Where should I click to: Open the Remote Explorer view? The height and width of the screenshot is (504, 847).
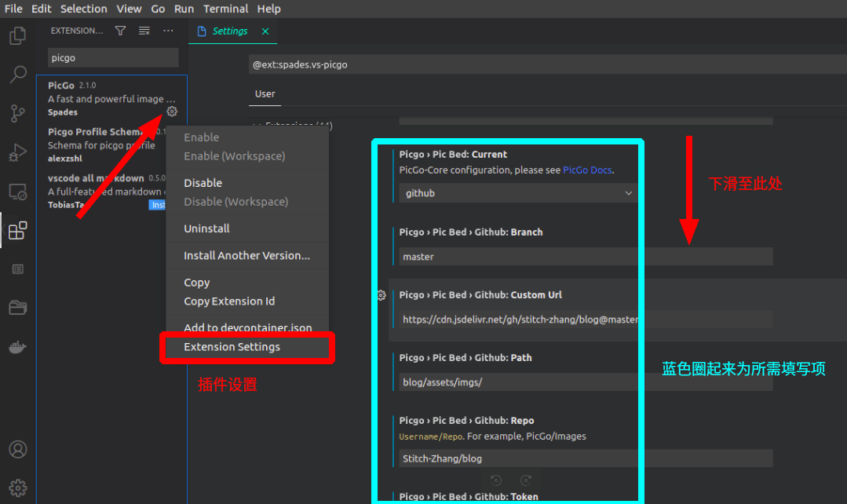point(17,191)
